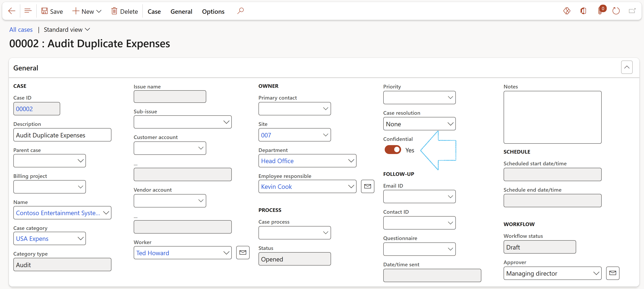Open the navigation lines menu icon
Image resolution: width=644 pixels, height=289 pixels.
coord(28,11)
